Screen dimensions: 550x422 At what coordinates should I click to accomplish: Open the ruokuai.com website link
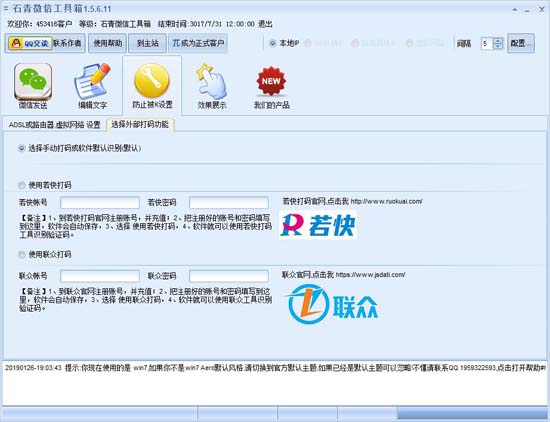pos(387,201)
